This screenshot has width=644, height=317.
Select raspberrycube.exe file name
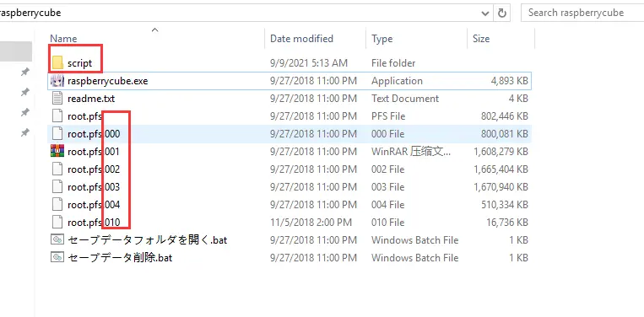[x=107, y=81]
